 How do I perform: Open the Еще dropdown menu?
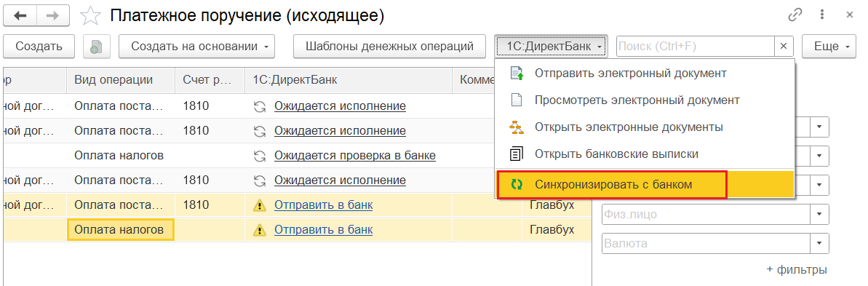pyautogui.click(x=829, y=47)
